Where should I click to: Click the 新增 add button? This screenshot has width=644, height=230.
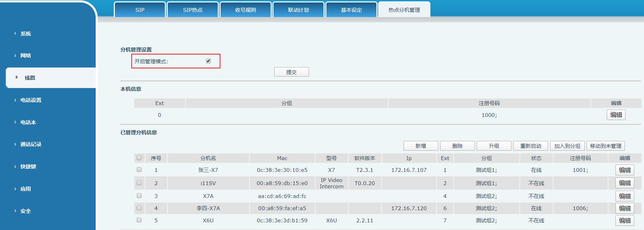pos(421,146)
